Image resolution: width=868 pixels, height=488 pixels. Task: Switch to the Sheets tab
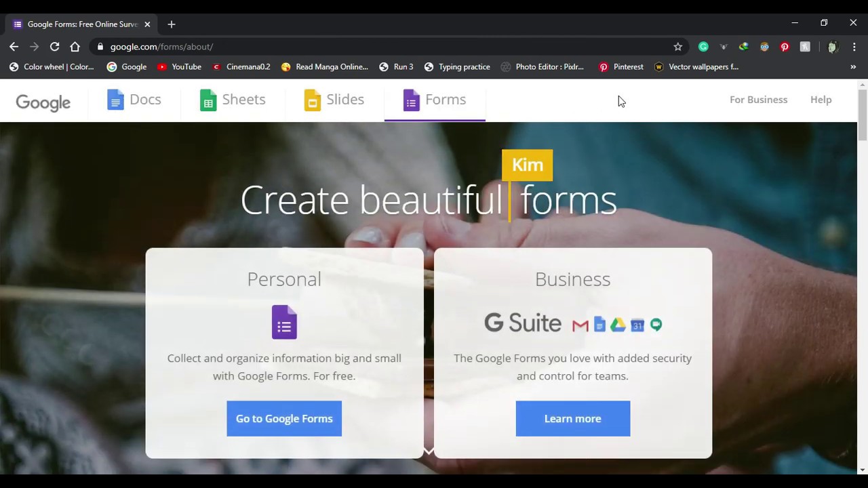pos(233,100)
